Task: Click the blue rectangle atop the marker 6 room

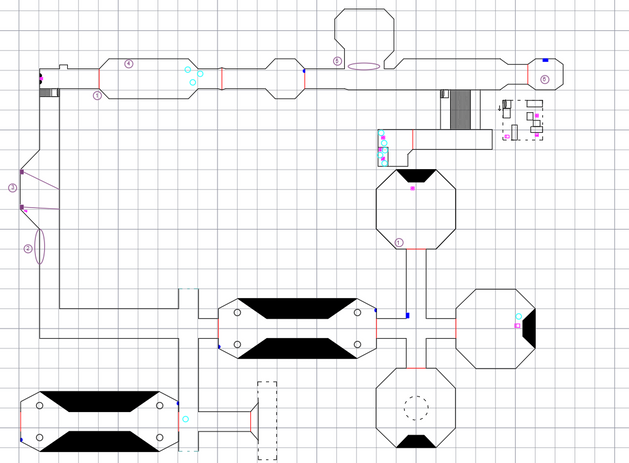Action: point(546,60)
